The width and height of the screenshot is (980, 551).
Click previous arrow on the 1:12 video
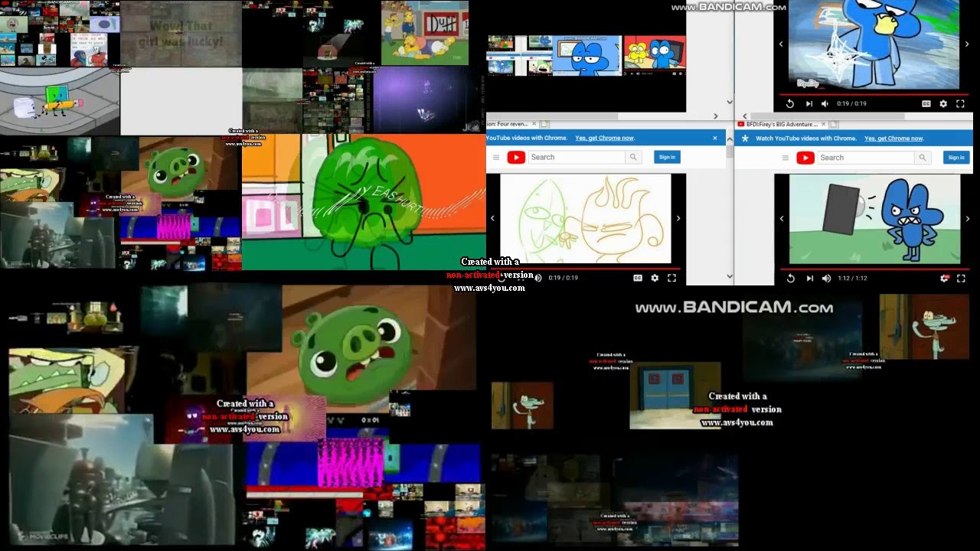point(781,219)
